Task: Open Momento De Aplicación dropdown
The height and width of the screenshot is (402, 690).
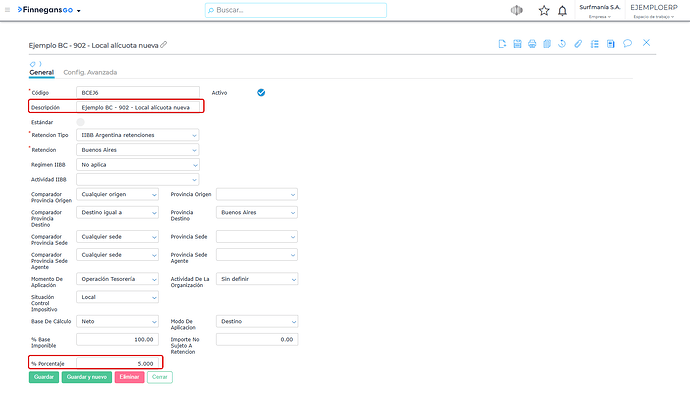Action: tap(117, 279)
